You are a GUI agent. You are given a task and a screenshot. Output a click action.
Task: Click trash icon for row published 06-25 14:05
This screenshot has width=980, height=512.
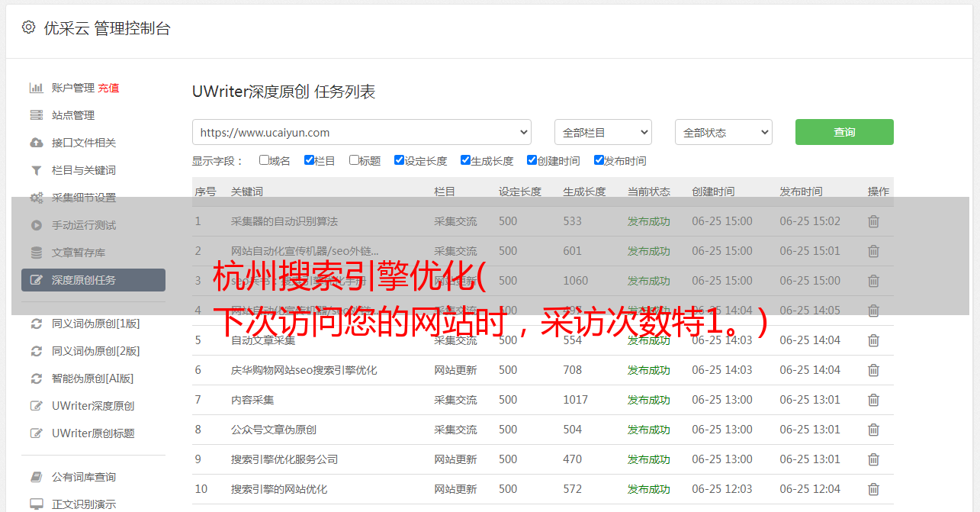pyautogui.click(x=874, y=311)
